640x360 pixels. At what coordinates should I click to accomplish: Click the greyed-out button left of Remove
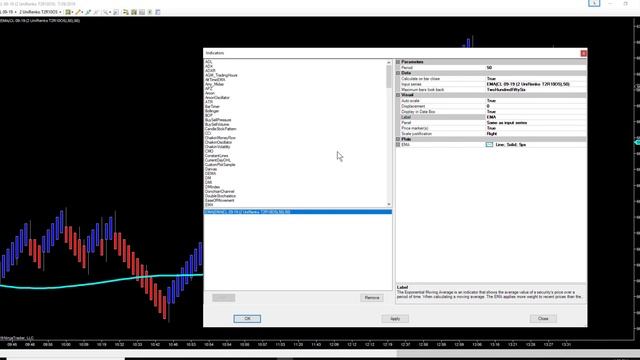point(223,298)
